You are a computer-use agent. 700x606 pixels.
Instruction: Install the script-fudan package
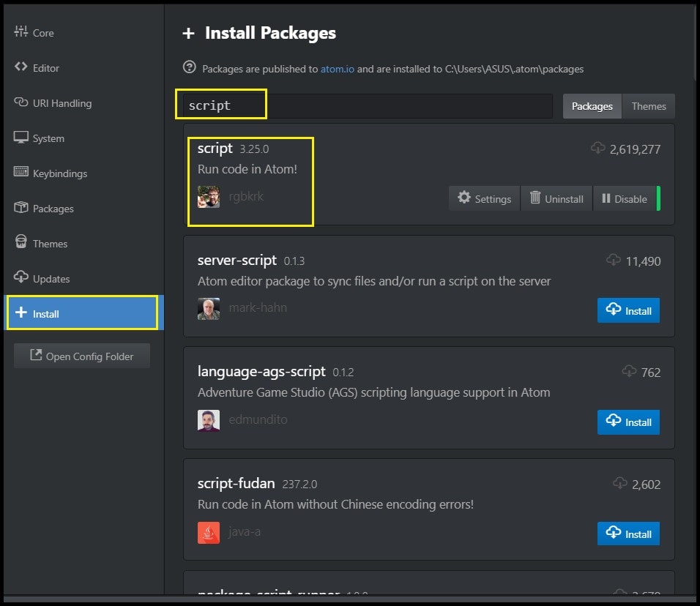coord(628,534)
